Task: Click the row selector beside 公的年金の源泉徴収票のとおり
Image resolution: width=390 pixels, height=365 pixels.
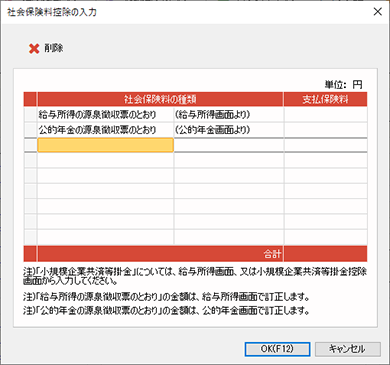Action: click(30, 130)
